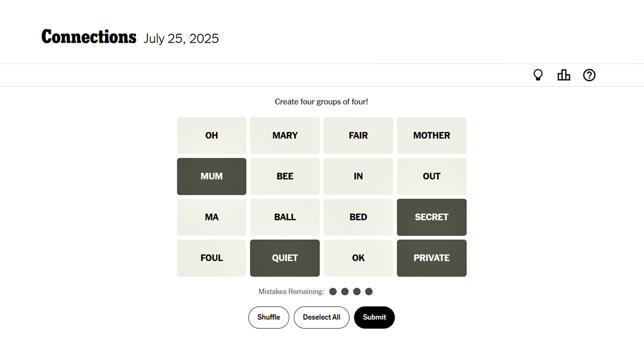
Task: Click the lightbulb hint icon
Action: 538,75
